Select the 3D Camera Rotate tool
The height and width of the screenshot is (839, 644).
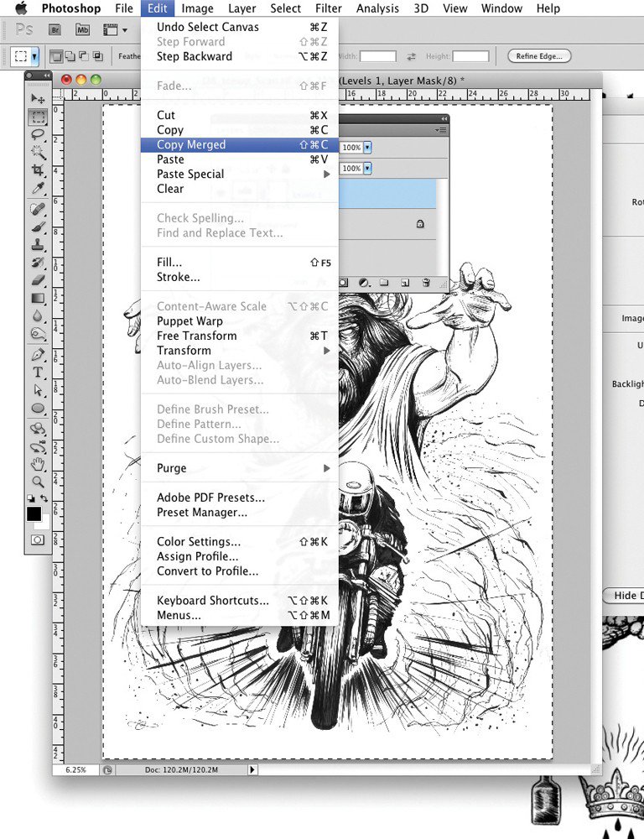click(x=38, y=447)
